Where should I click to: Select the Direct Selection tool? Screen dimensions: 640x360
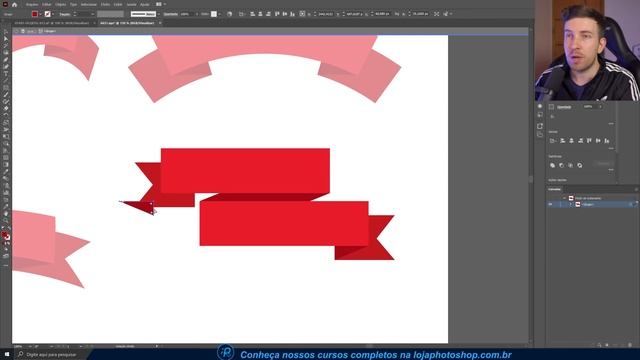tap(6, 39)
